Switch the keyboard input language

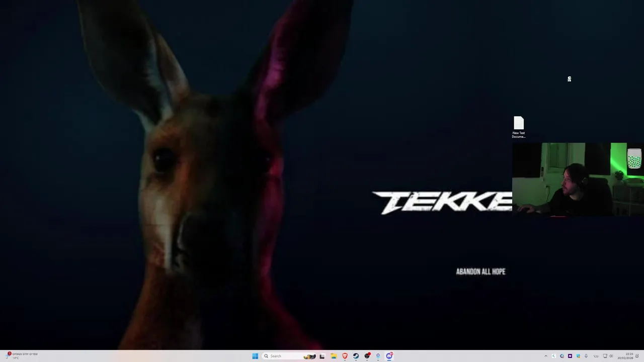click(596, 356)
